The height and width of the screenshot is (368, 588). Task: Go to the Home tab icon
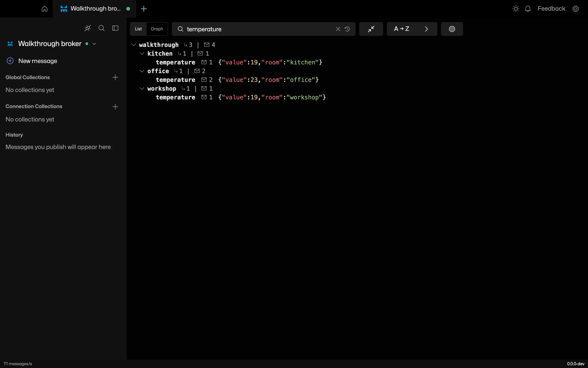(x=45, y=9)
